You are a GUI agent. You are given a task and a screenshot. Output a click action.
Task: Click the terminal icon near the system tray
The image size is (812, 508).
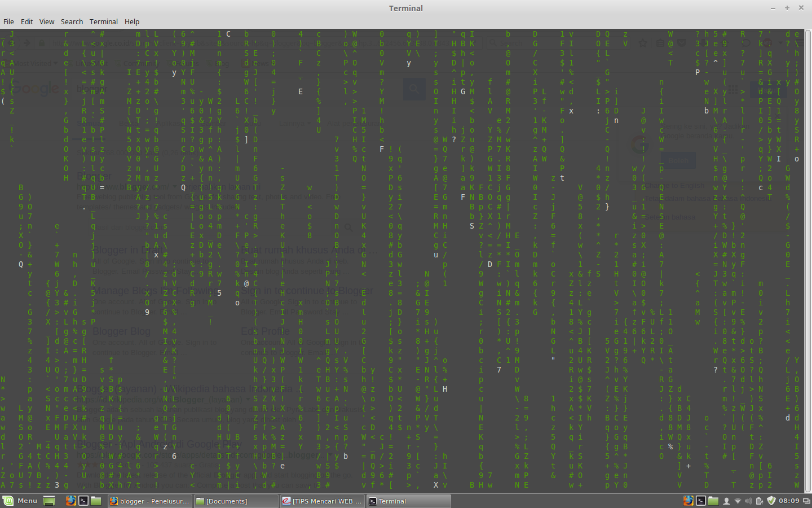pyautogui.click(x=701, y=501)
